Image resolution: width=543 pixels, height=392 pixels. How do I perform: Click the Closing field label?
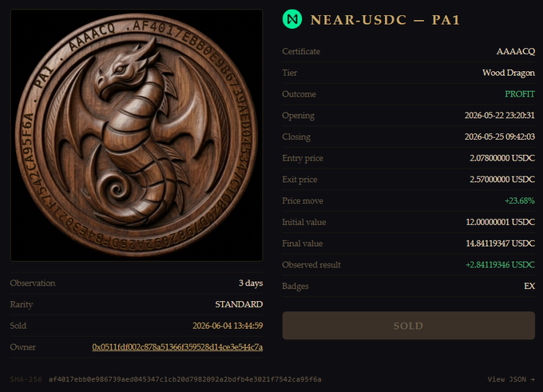click(296, 137)
